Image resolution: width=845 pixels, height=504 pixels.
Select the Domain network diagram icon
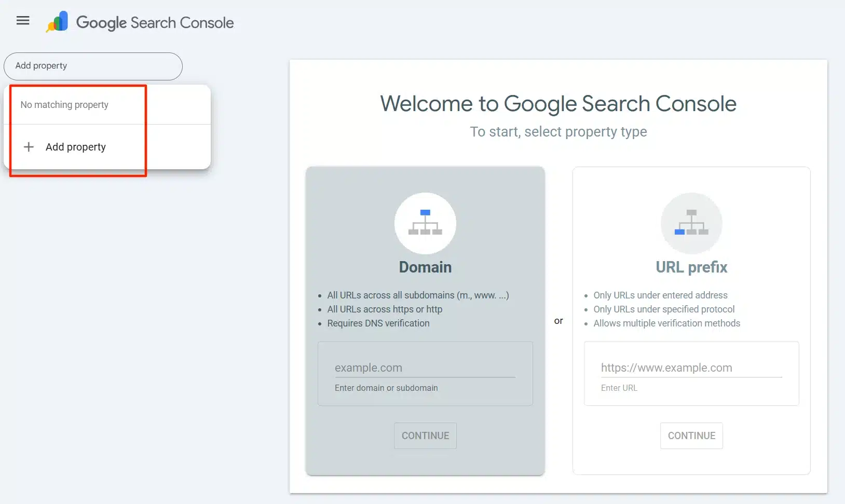point(425,223)
